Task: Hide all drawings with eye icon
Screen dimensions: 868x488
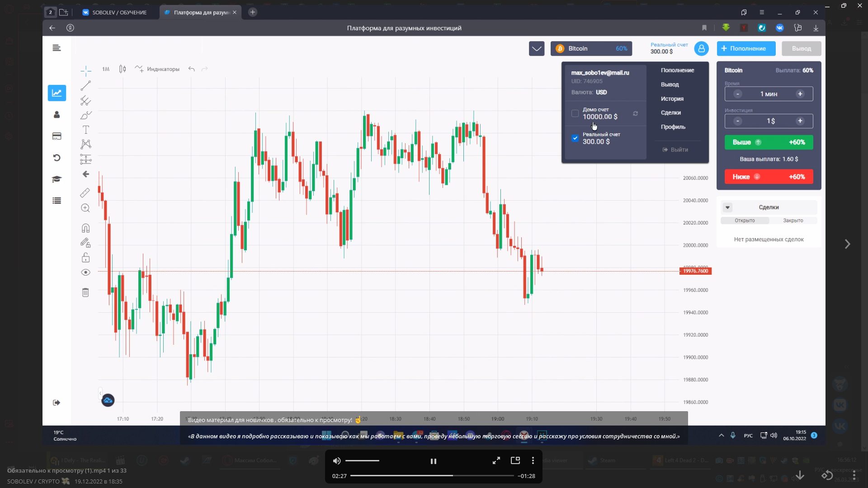Action: point(85,272)
